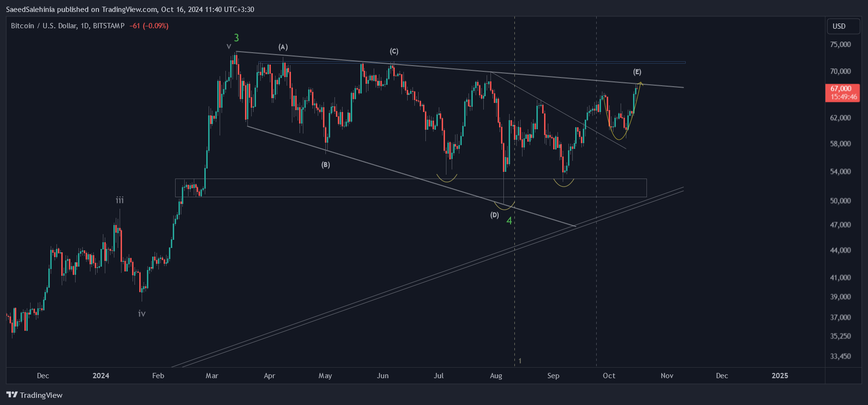868x405 pixels.
Task: Click the Sep time axis label
Action: coord(553,376)
